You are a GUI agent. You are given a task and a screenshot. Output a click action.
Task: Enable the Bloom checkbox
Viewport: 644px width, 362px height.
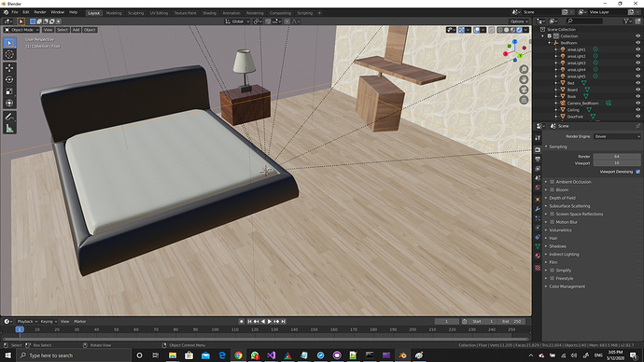[x=553, y=189]
